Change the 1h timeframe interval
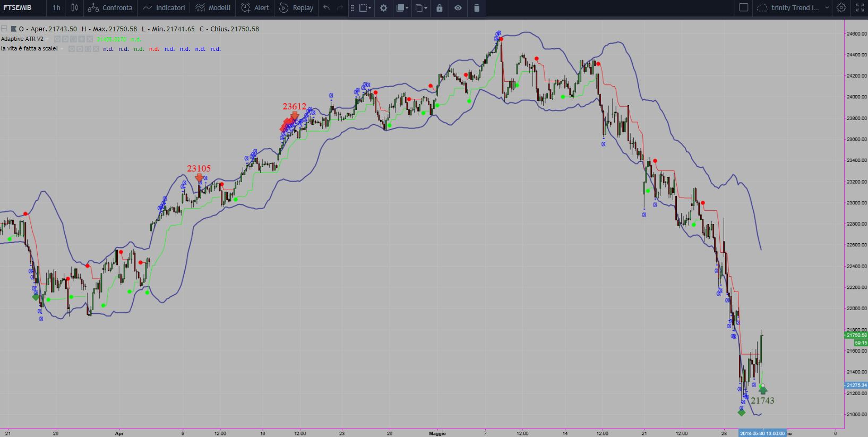Screen dimensions: 868x437 tap(56, 7)
